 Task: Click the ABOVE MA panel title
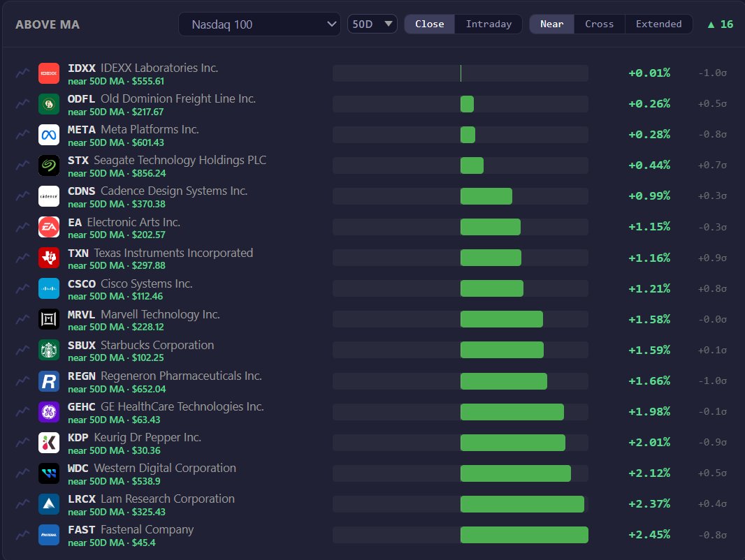[x=48, y=24]
